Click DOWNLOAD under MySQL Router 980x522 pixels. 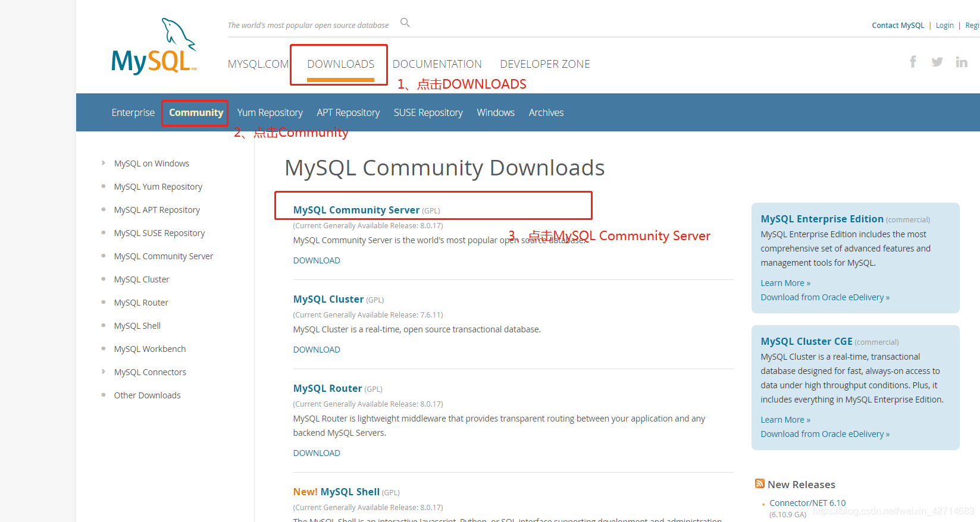point(317,453)
